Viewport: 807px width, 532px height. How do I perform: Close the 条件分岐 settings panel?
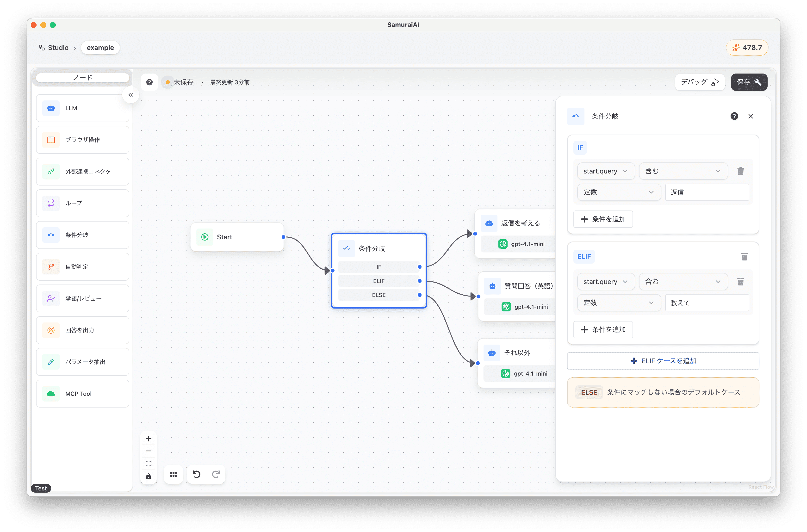[751, 116]
